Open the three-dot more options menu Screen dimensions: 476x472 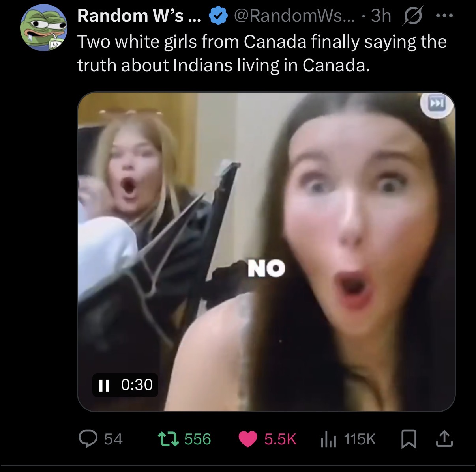(x=444, y=16)
